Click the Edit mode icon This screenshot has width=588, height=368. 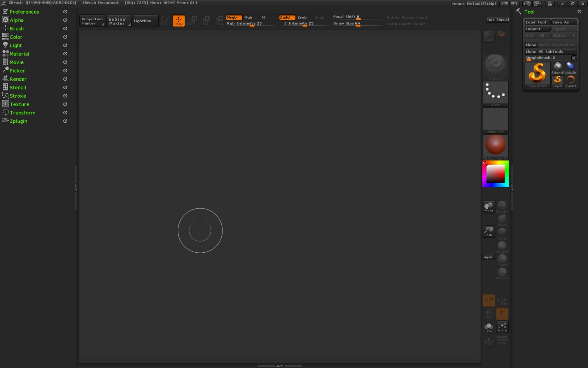click(164, 21)
